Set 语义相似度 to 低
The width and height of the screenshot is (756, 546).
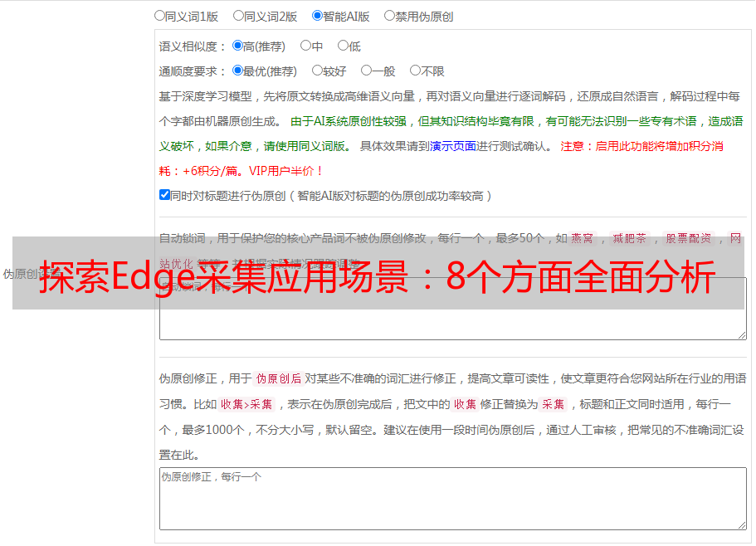(343, 46)
